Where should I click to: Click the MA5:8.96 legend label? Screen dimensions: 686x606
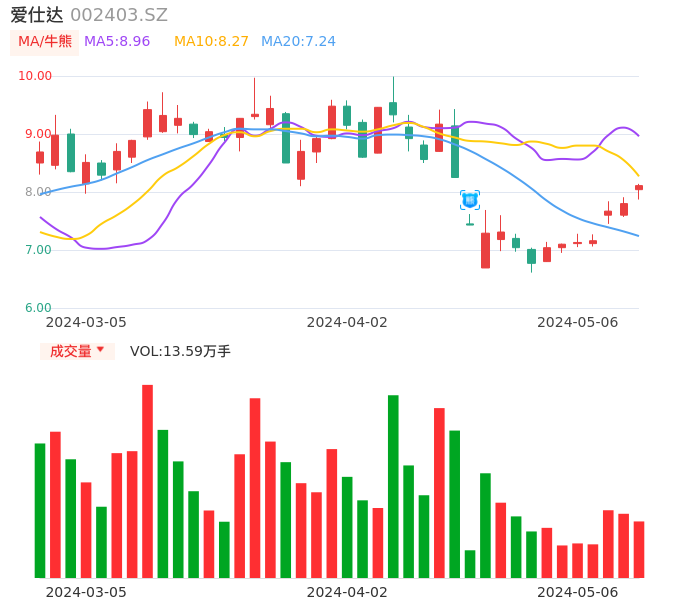pyautogui.click(x=117, y=42)
